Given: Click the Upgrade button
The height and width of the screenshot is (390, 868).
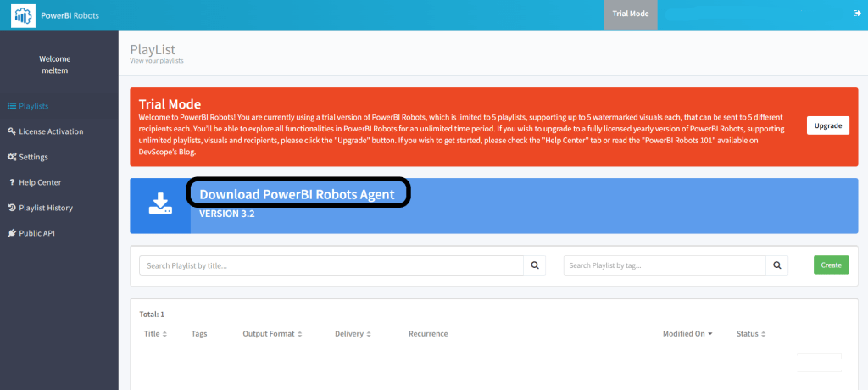Looking at the screenshot, I should pos(827,125).
